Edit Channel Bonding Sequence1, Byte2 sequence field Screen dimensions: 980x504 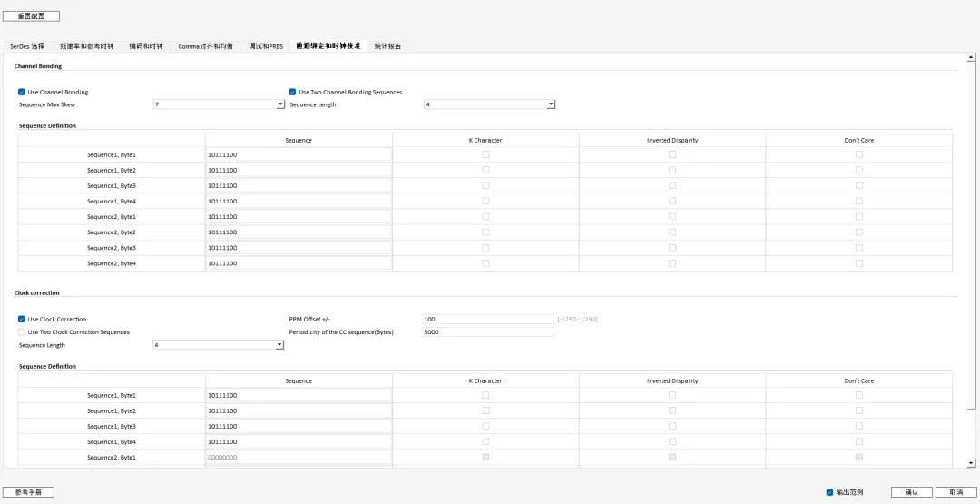pyautogui.click(x=299, y=170)
